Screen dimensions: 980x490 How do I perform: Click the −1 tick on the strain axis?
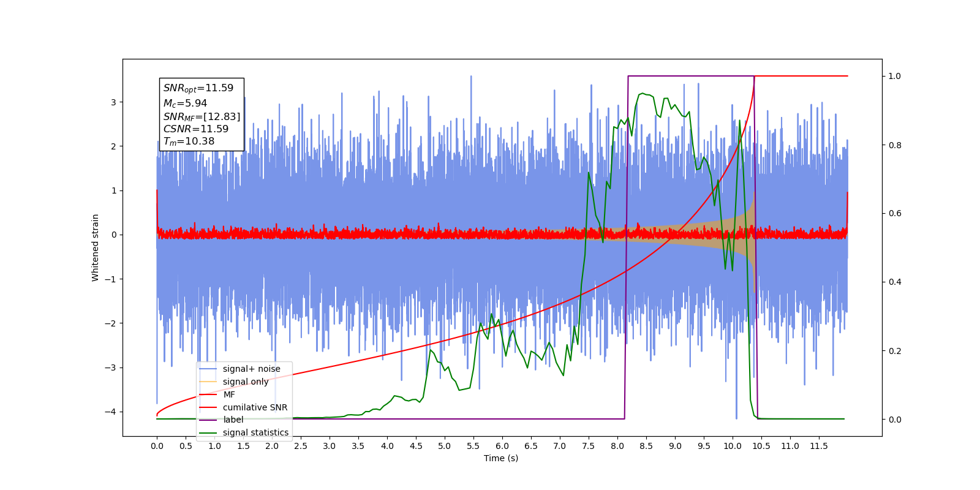pos(111,279)
